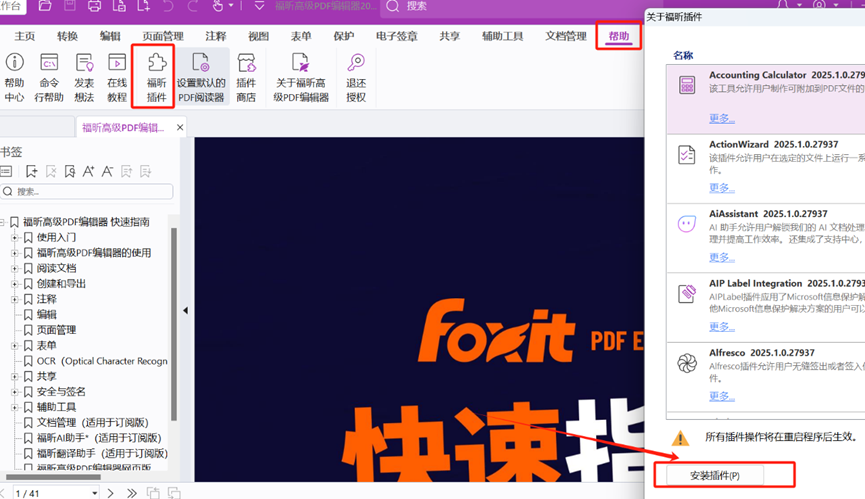Viewport: 865px width, 499px height.
Task: Click the Accounting Calculator plugin icon
Action: [687, 85]
